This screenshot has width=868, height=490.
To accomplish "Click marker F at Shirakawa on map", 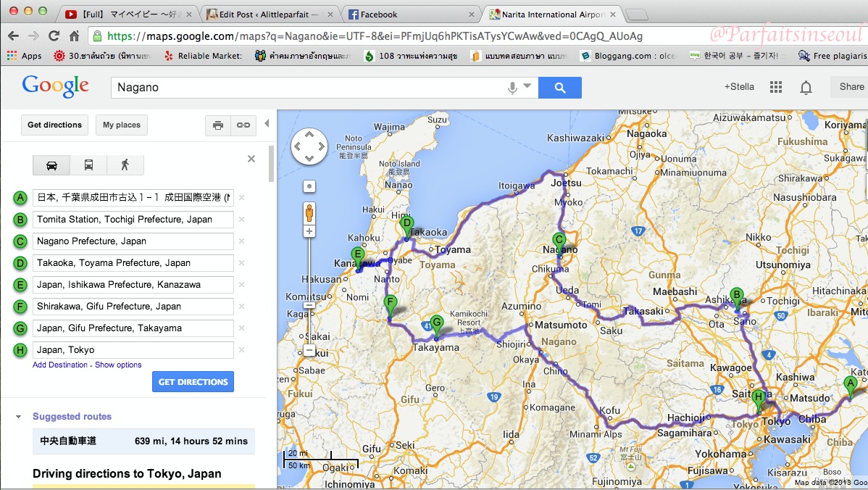I will (x=391, y=307).
